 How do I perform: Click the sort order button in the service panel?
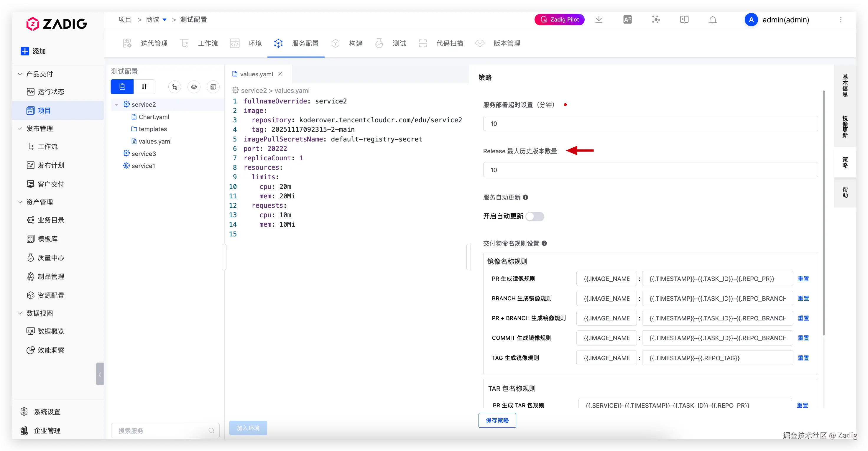point(144,87)
